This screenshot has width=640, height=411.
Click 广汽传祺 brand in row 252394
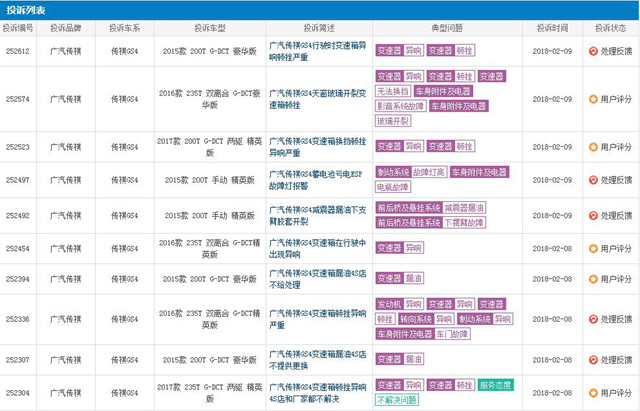(x=66, y=279)
